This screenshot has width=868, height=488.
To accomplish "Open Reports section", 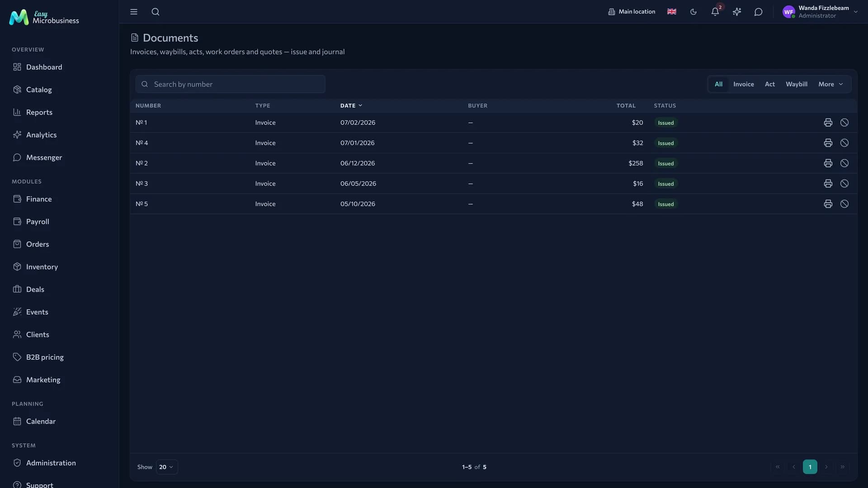I will pyautogui.click(x=59, y=112).
